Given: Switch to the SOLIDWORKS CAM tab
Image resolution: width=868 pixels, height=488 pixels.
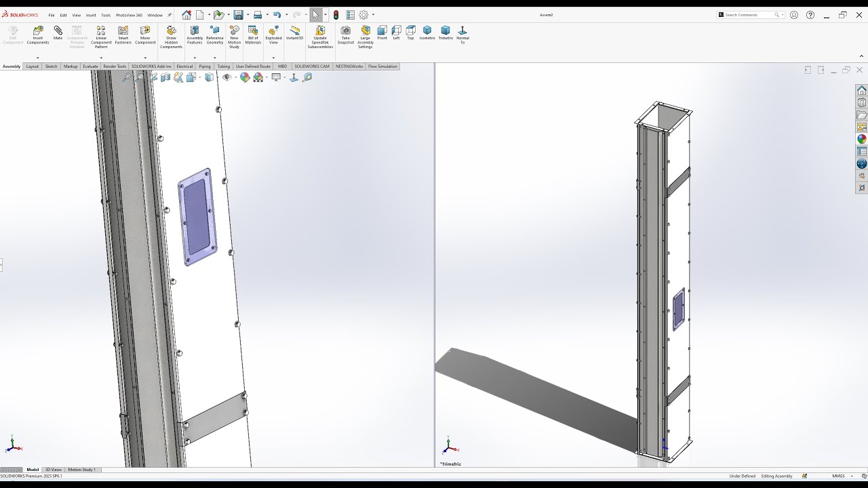Looking at the screenshot, I should pyautogui.click(x=312, y=66).
